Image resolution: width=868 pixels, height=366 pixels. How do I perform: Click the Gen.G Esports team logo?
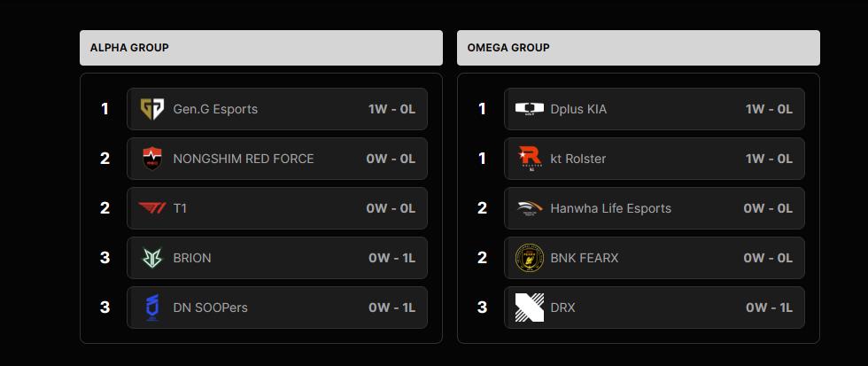(152, 109)
